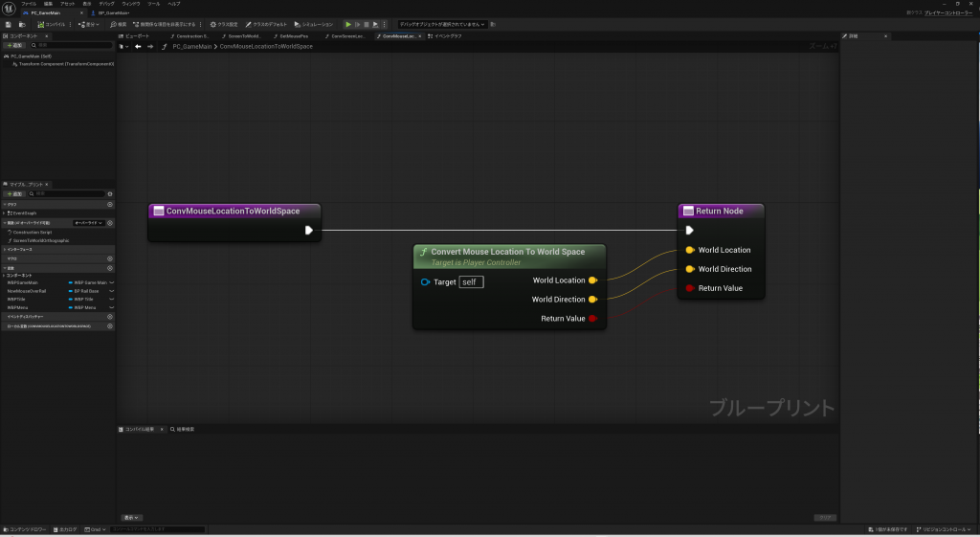The image size is (980, 537).
Task: Expand the EventGraph tree item
Action: 4,213
